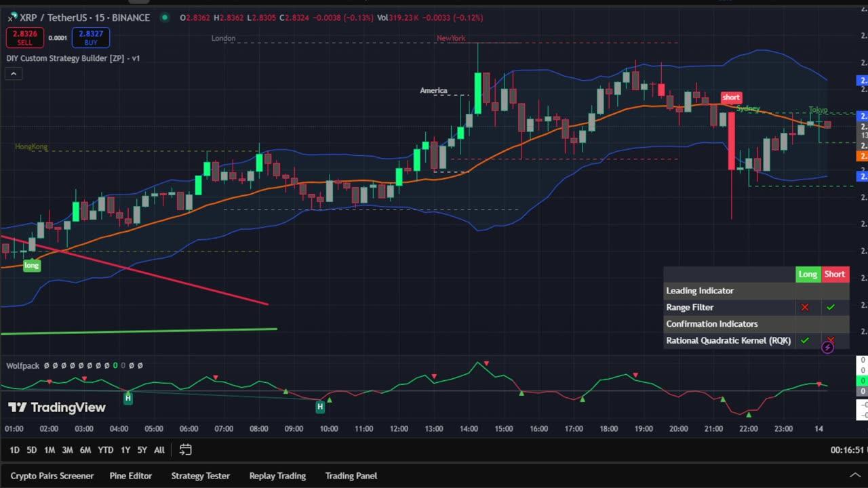Click the blue BUY price button
868x488 pixels.
pos(91,37)
